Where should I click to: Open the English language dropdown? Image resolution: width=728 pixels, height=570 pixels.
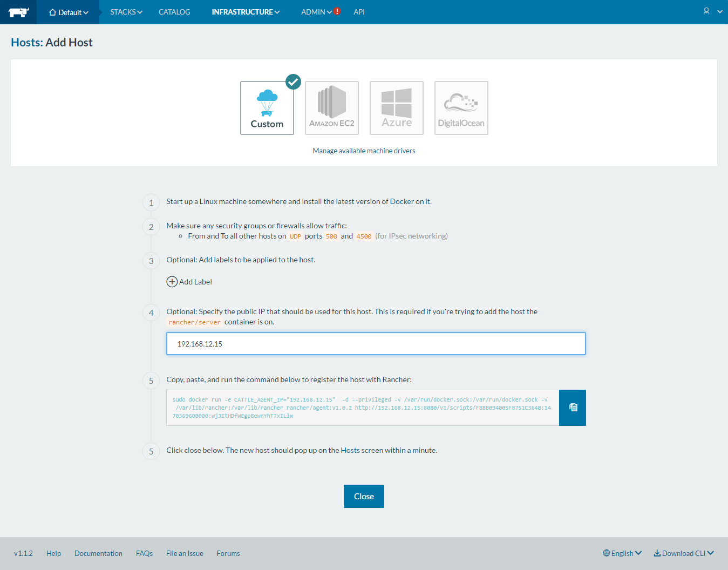pyautogui.click(x=622, y=553)
